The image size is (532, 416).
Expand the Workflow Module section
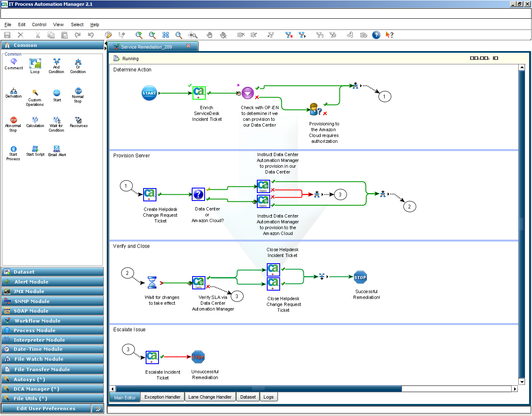[x=52, y=321]
